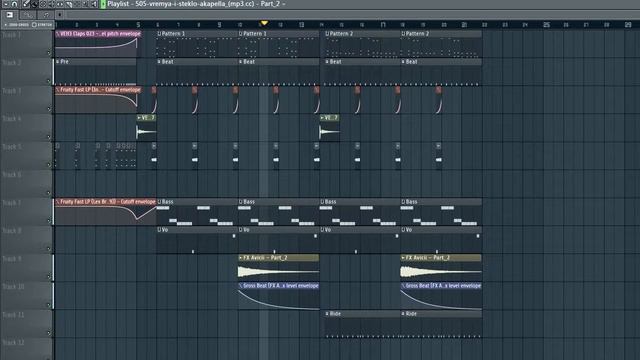Open menu of the Pattern 3 clip
This screenshot has width=640, height=360.
[240, 33]
